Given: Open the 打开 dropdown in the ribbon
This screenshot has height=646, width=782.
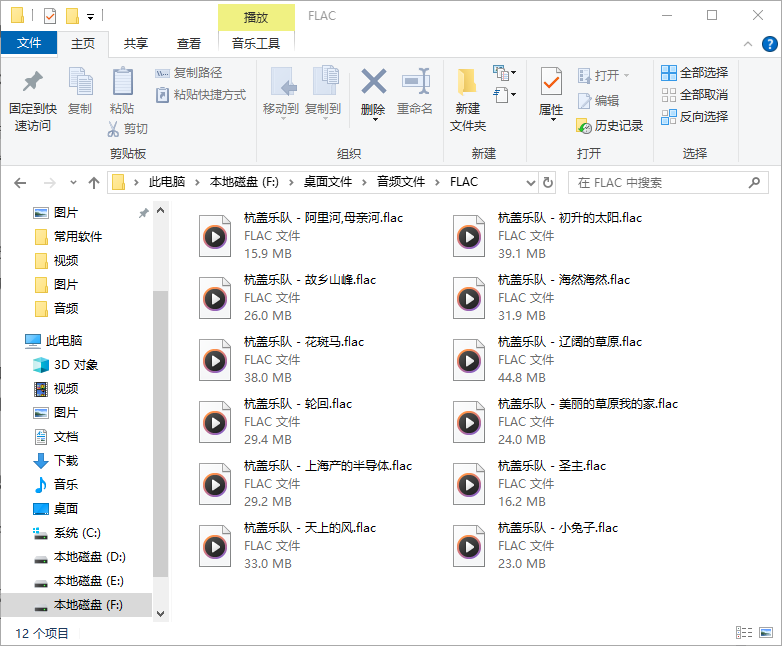Looking at the screenshot, I should coord(603,75).
